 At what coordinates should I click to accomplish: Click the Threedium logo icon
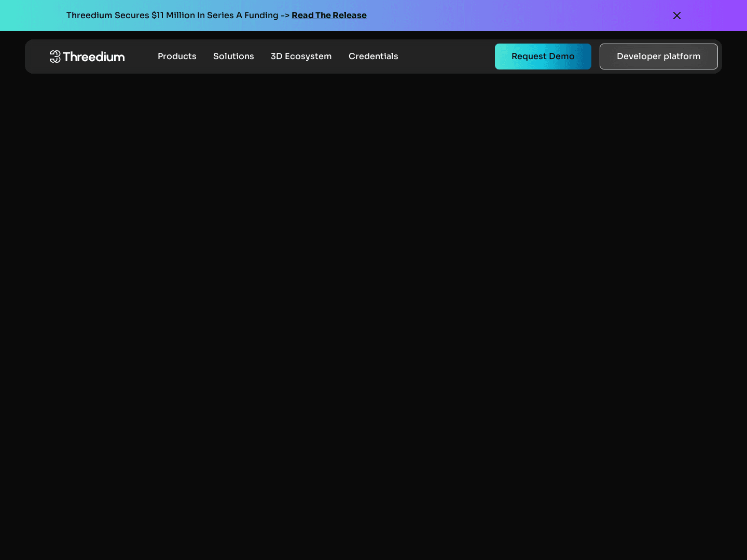tap(55, 57)
